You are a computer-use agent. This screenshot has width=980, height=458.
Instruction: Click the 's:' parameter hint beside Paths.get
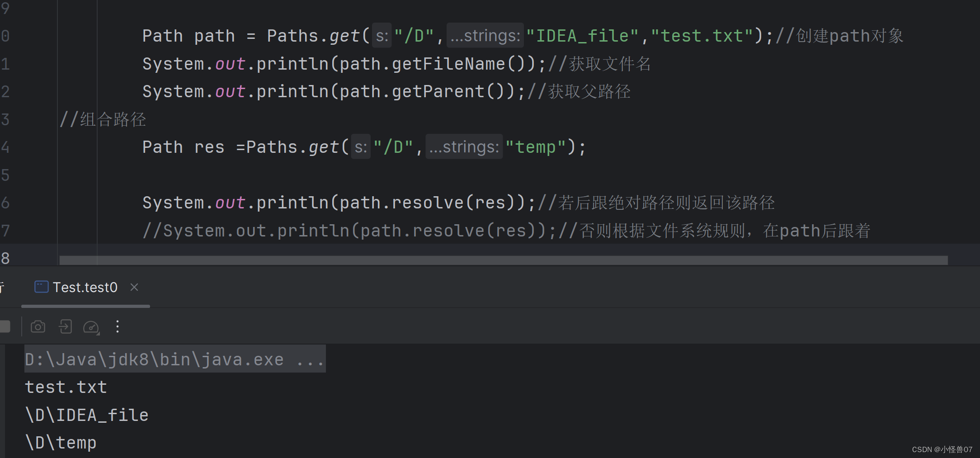tap(381, 35)
